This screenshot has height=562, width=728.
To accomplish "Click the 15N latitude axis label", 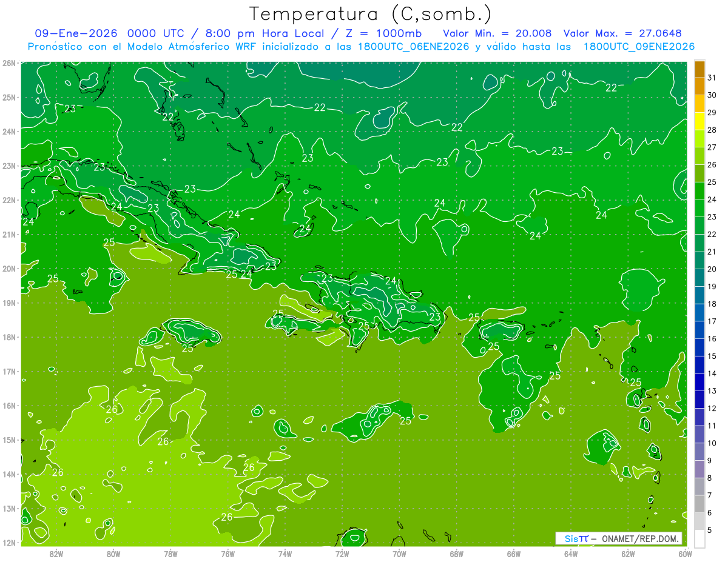I will [8, 440].
